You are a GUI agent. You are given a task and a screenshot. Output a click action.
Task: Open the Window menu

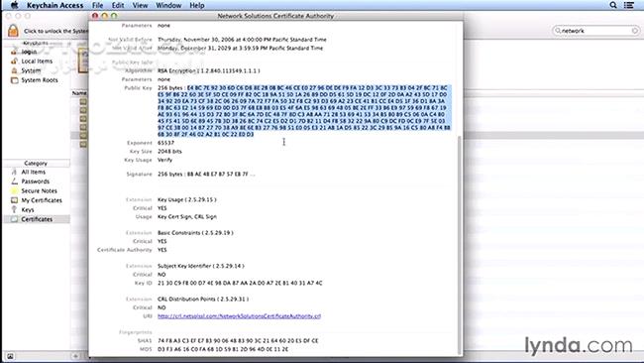point(168,5)
